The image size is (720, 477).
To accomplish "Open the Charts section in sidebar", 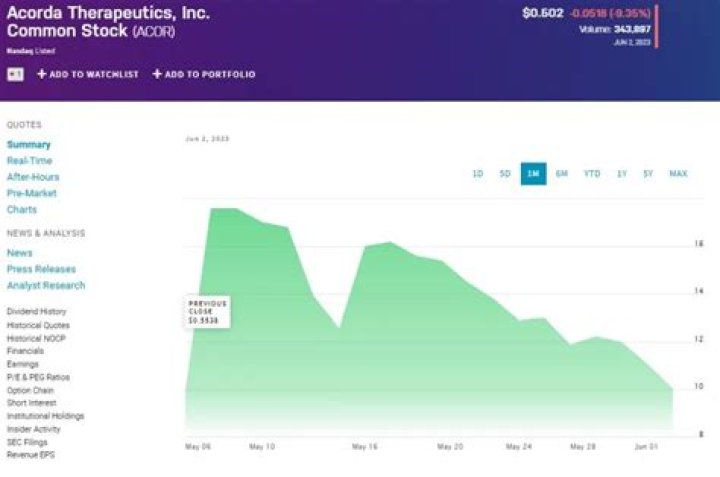I will (x=22, y=210).
